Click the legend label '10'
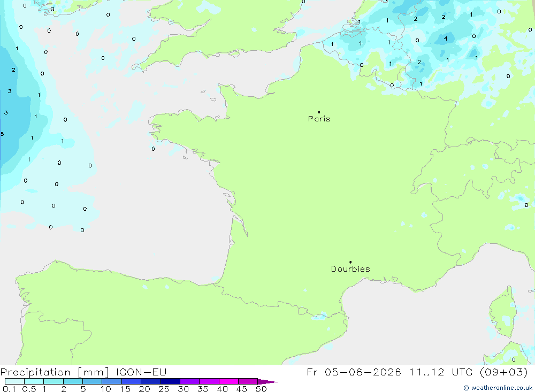 (x=106, y=389)
